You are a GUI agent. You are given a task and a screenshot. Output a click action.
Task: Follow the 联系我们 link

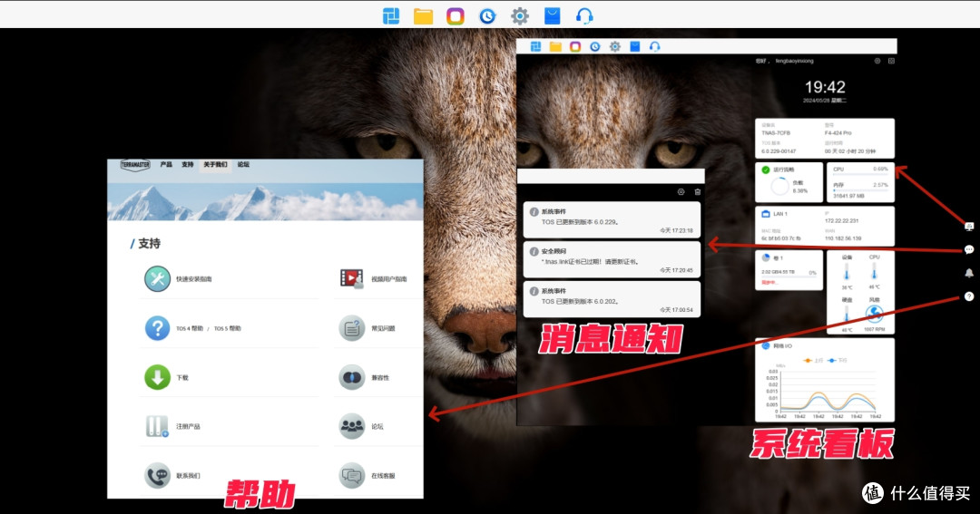pyautogui.click(x=188, y=476)
